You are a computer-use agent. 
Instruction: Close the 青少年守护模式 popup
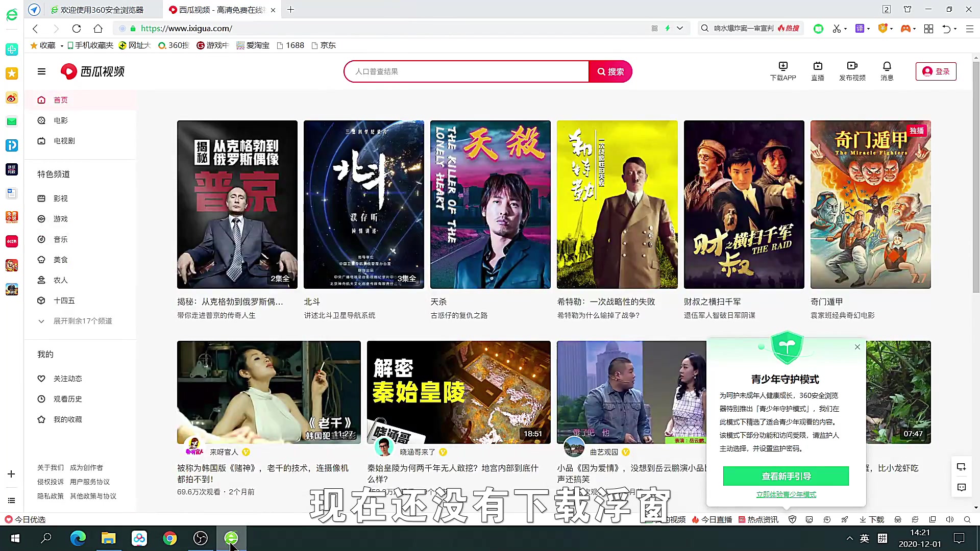[857, 347]
